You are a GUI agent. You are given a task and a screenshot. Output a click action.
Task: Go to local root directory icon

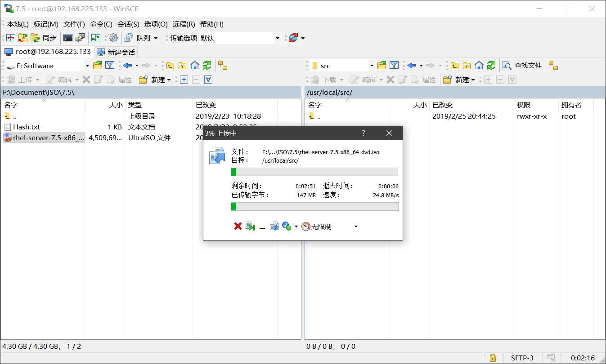[x=182, y=66]
